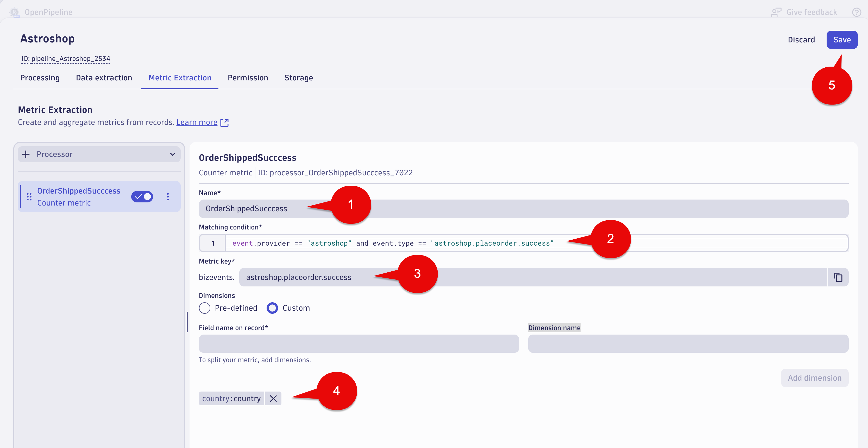Select the Pre-defined dimensions radio button
Image resolution: width=868 pixels, height=448 pixels.
pyautogui.click(x=205, y=308)
